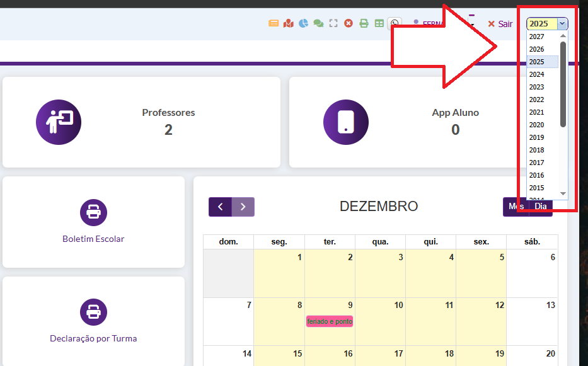The height and width of the screenshot is (366, 588).
Task: Click Sair to log out
Action: click(500, 24)
